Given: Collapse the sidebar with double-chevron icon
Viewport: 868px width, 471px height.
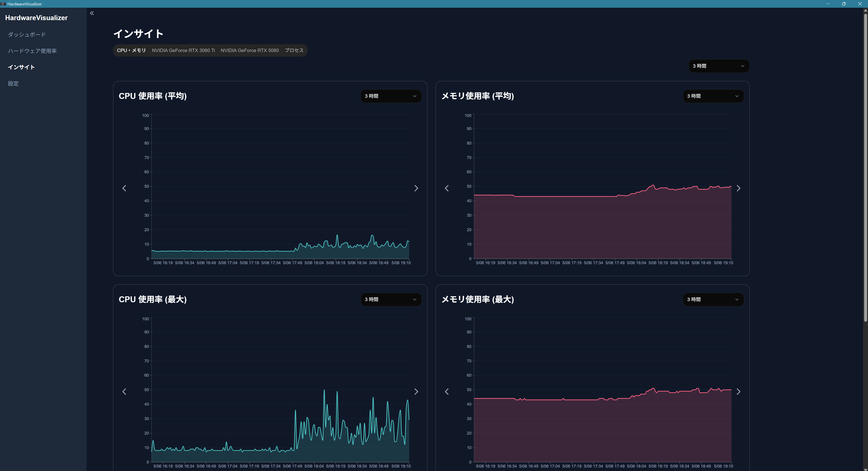Looking at the screenshot, I should [x=92, y=13].
